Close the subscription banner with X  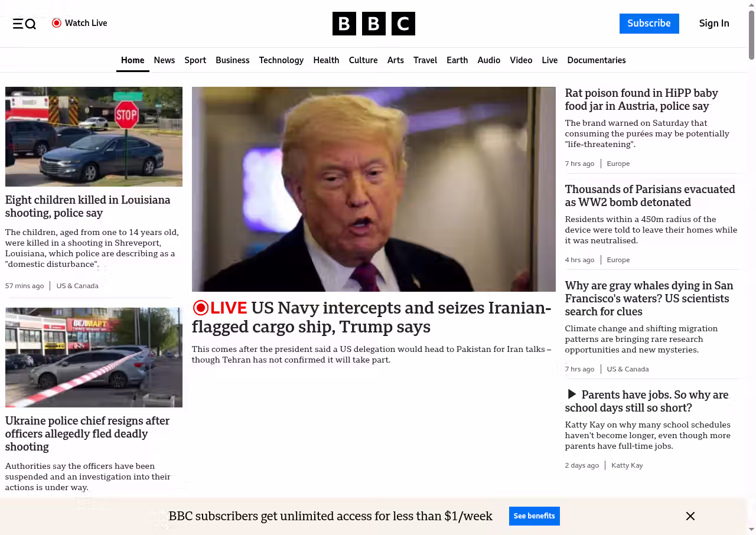[x=690, y=516]
